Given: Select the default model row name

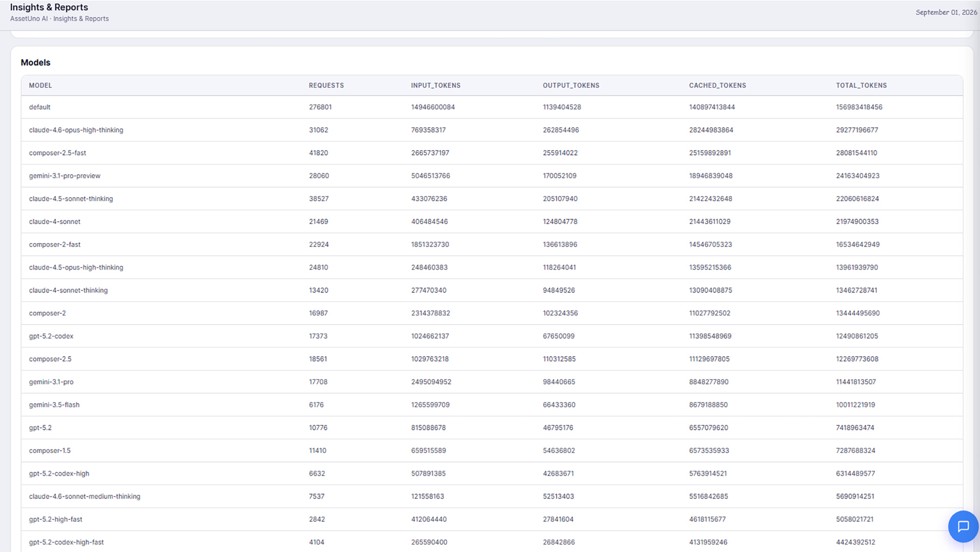Looking at the screenshot, I should pos(40,107).
